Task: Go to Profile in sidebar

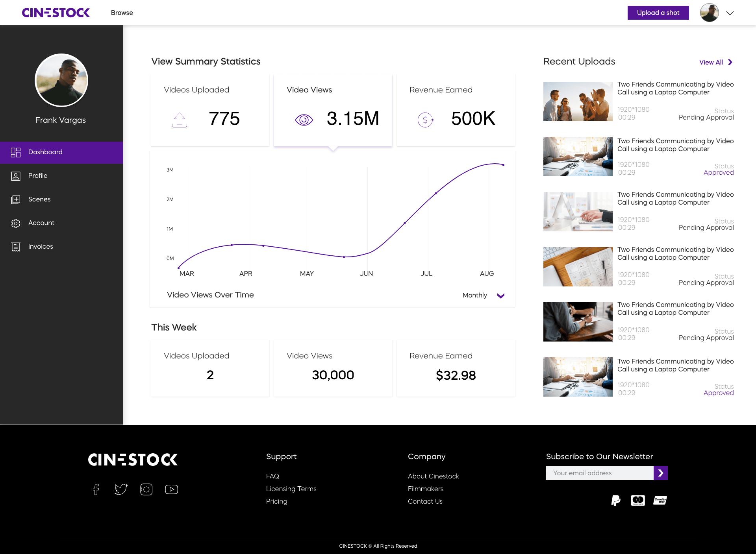Action: pos(38,175)
